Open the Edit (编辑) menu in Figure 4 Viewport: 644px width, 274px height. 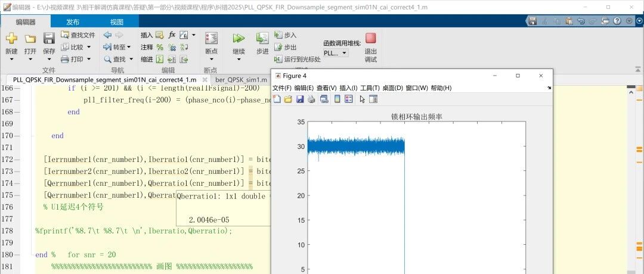tap(304, 88)
